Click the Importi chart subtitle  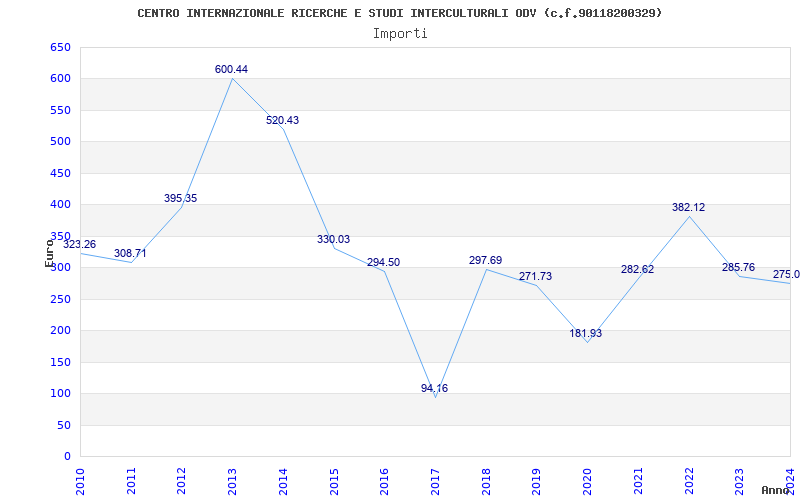[x=400, y=34]
